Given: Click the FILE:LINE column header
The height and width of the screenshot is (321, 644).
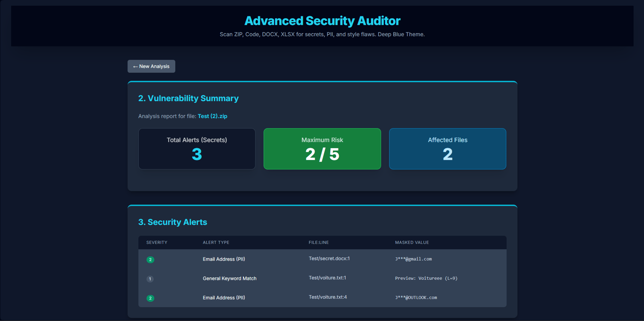Looking at the screenshot, I should pos(319,242).
